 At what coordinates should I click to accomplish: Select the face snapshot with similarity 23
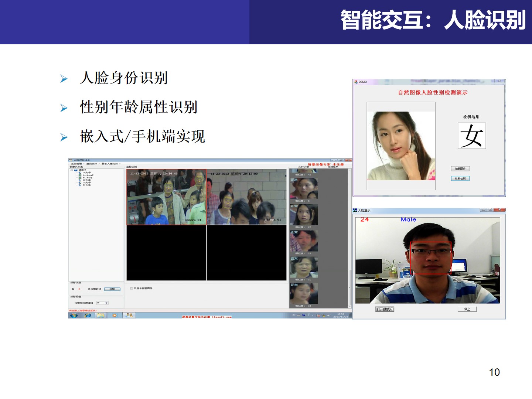(304, 241)
